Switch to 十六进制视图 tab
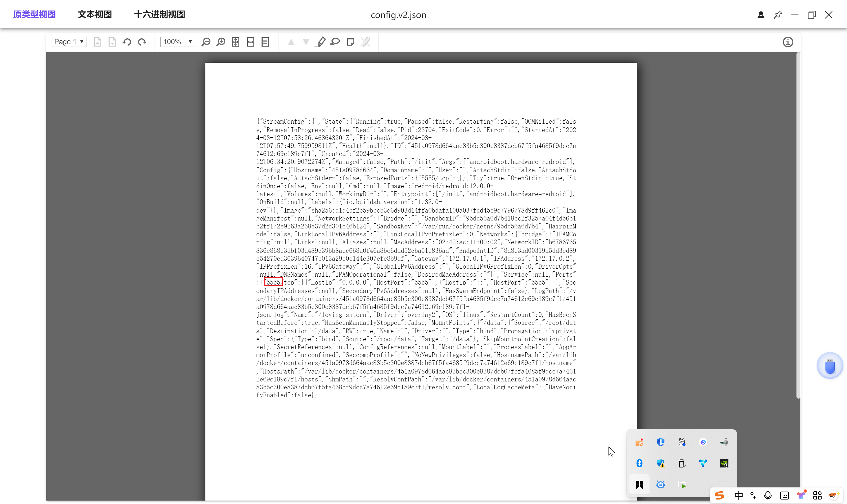847x504 pixels. [x=160, y=15]
